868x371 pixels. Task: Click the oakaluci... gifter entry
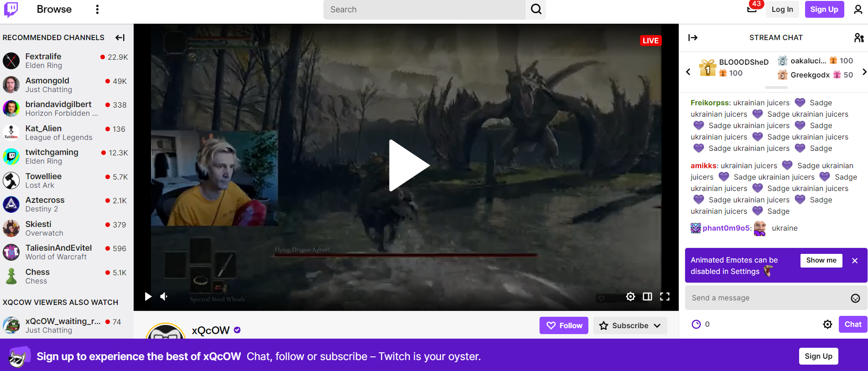tap(815, 61)
